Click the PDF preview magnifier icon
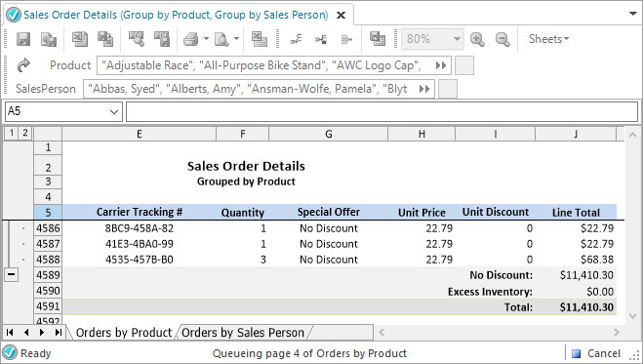643x364 pixels. 137,39
